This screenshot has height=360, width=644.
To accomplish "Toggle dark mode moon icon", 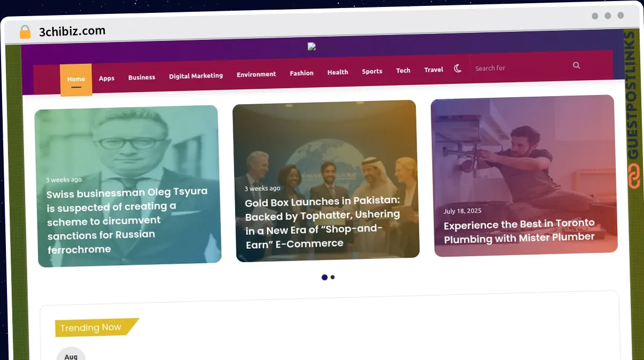I will click(x=458, y=69).
